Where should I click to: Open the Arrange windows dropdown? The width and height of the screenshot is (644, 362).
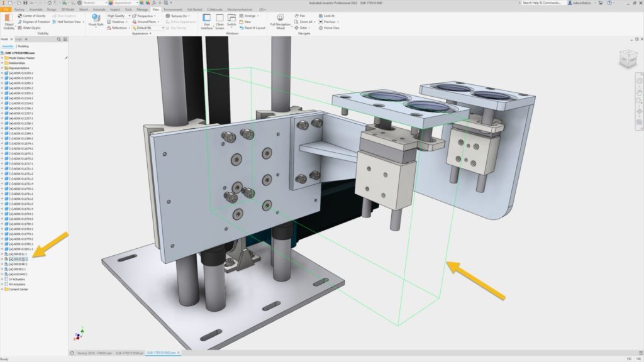[x=249, y=16]
